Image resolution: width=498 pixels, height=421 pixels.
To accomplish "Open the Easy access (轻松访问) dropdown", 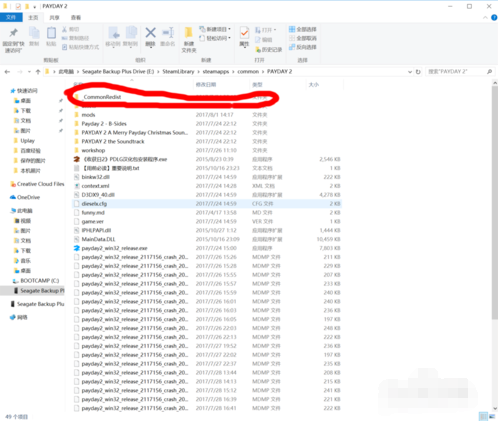I will [215, 38].
